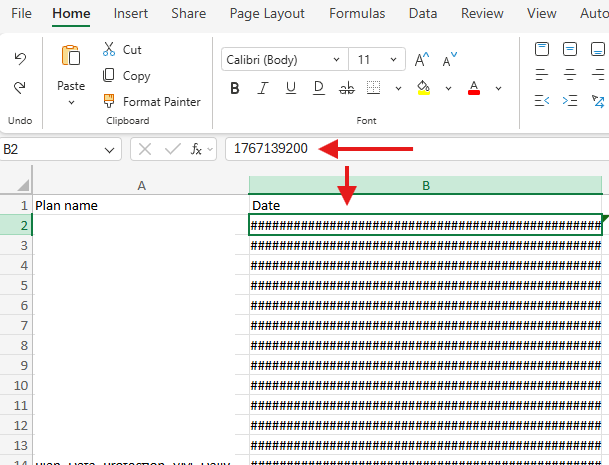
Task: Open the Insert ribbon tab
Action: [x=130, y=14]
